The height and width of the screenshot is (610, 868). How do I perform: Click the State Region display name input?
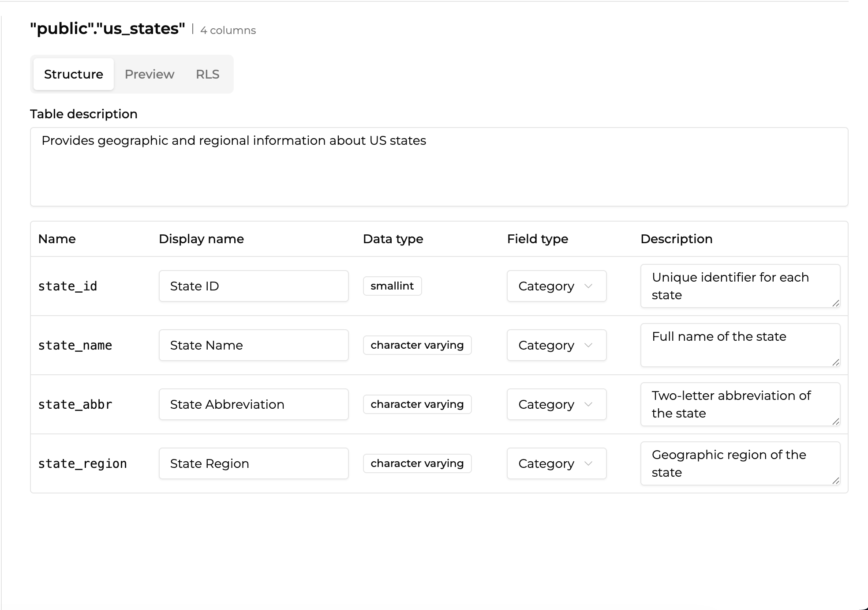pyautogui.click(x=254, y=463)
